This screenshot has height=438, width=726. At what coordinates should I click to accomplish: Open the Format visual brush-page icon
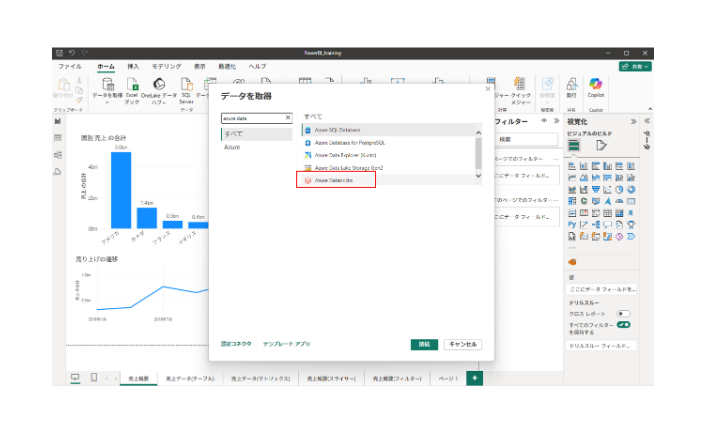pyautogui.click(x=601, y=145)
